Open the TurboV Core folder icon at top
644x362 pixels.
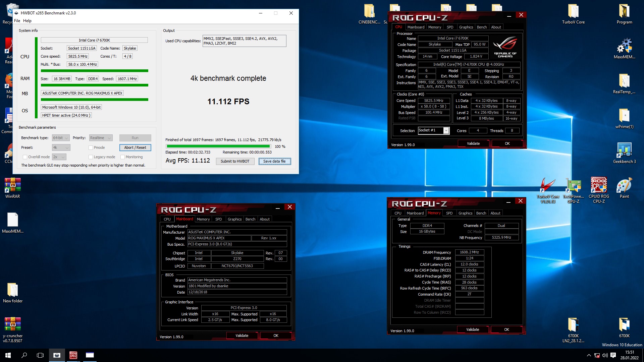573,14
